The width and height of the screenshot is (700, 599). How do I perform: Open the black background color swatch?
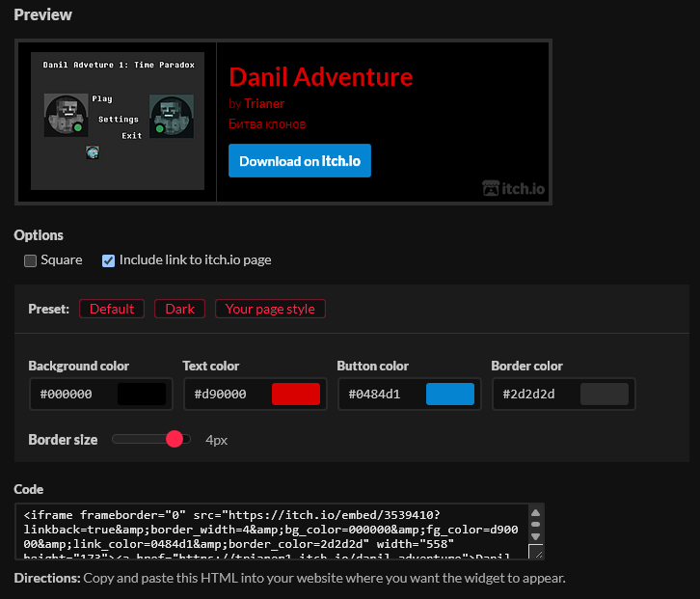142,394
